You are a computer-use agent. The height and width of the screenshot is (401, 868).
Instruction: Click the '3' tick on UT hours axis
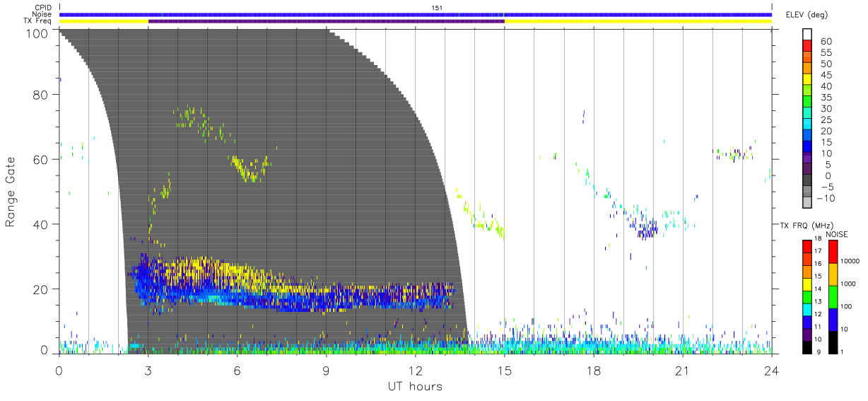tap(148, 371)
